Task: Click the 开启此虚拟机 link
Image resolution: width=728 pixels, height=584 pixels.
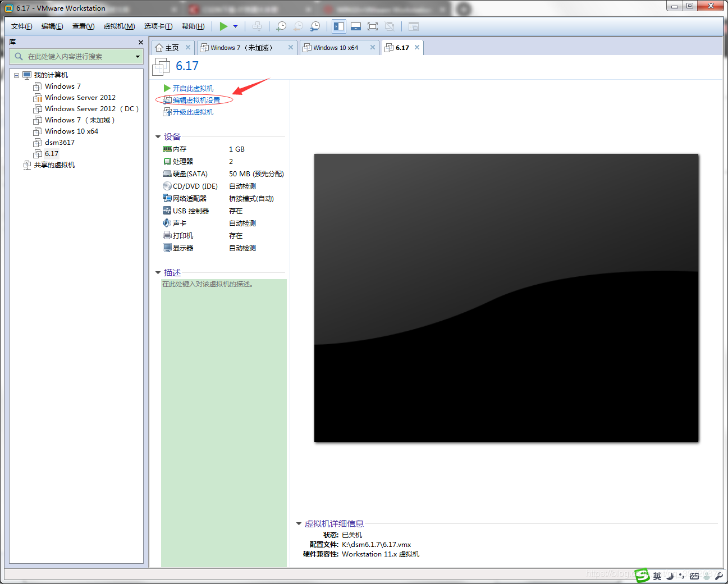Action: (x=193, y=89)
